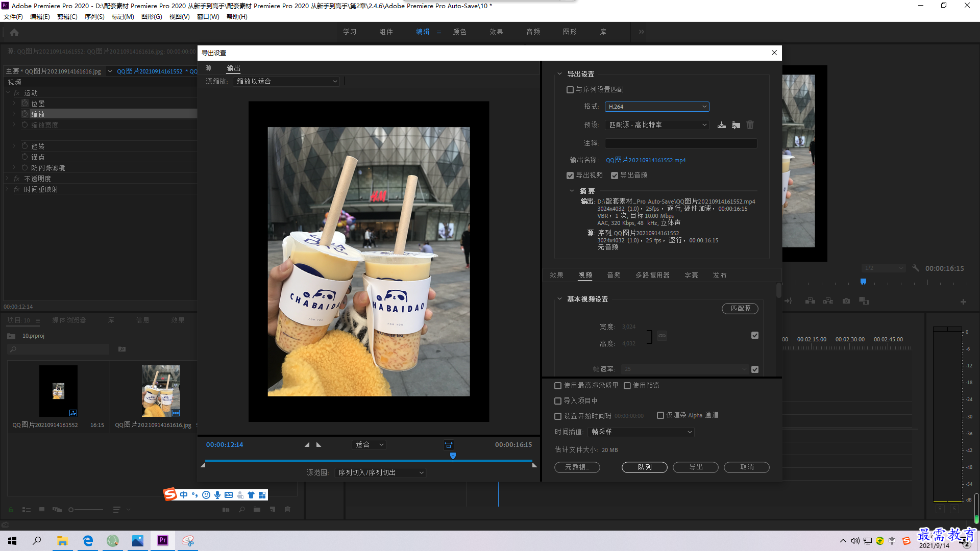This screenshot has height=551, width=980.
Task: Open the 适合 zoom level dropdown
Action: pyautogui.click(x=369, y=445)
